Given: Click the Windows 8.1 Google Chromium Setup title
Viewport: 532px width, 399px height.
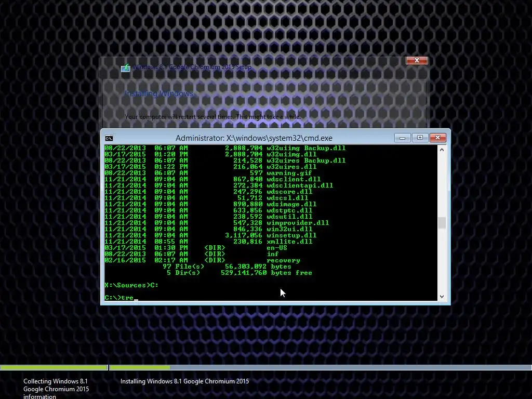Looking at the screenshot, I should (x=192, y=67).
